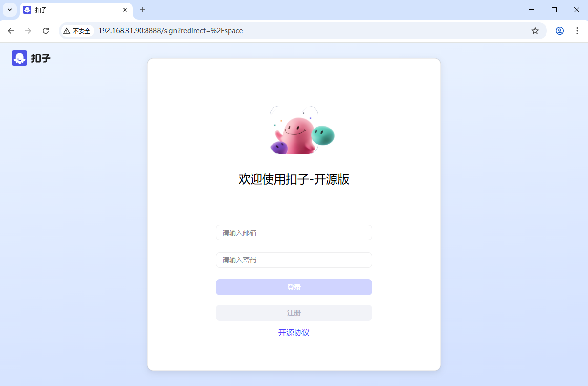Reload the current page
The width and height of the screenshot is (588, 386).
coord(46,30)
